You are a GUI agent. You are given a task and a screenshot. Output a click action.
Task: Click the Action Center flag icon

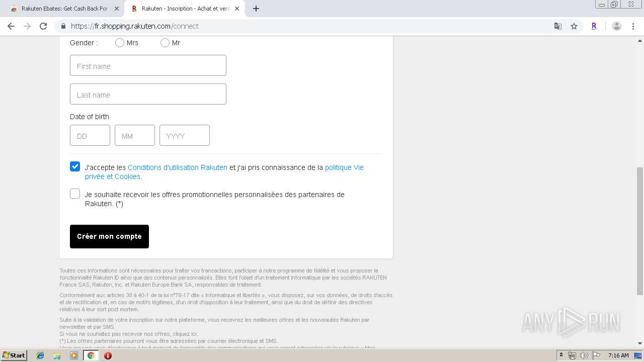tap(596, 355)
